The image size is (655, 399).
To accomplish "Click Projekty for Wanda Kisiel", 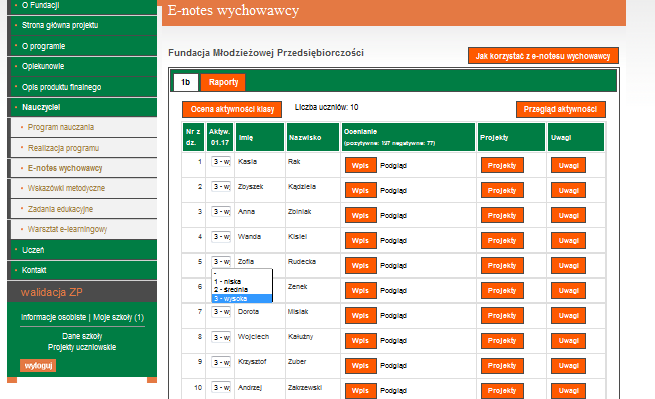I will [x=502, y=241].
